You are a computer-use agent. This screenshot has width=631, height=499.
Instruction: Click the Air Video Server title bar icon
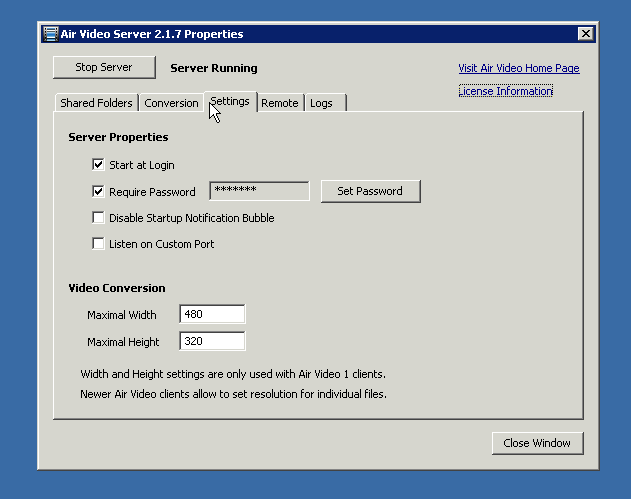pos(50,34)
